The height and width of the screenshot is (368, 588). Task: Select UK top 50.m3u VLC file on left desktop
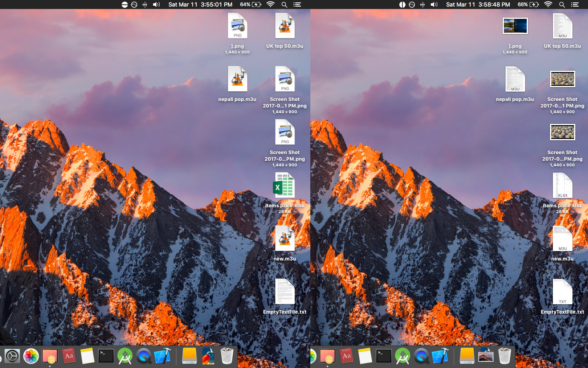coord(285,26)
